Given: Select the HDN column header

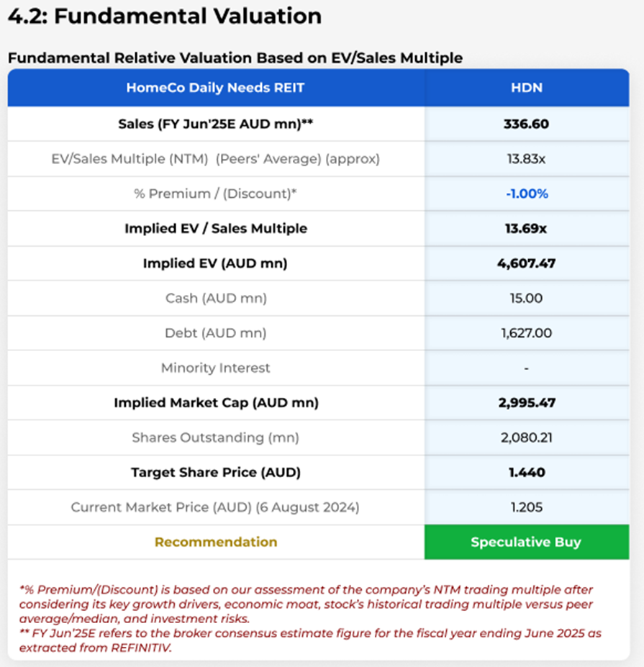Looking at the screenshot, I should 526,88.
